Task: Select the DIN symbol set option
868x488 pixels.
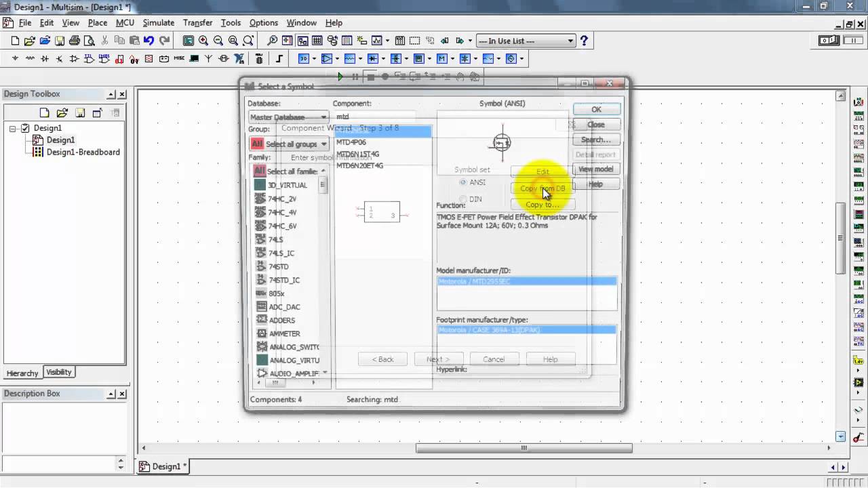Action: (x=463, y=199)
